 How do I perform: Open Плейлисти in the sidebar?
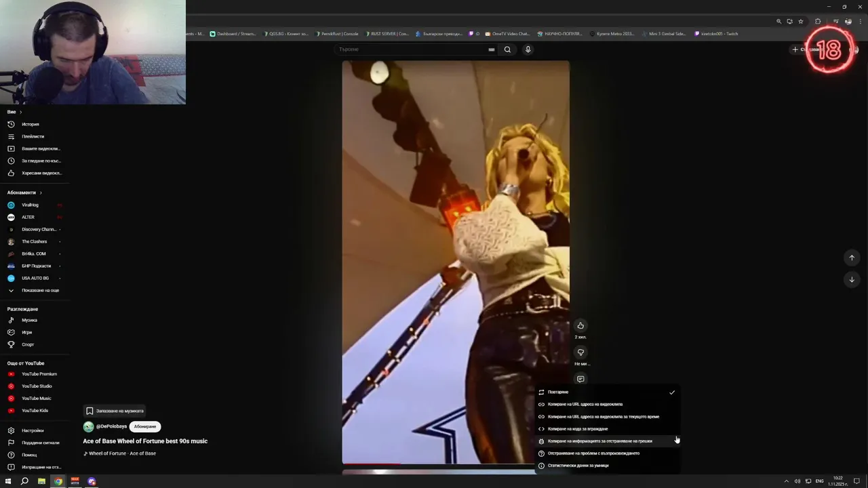(x=33, y=136)
